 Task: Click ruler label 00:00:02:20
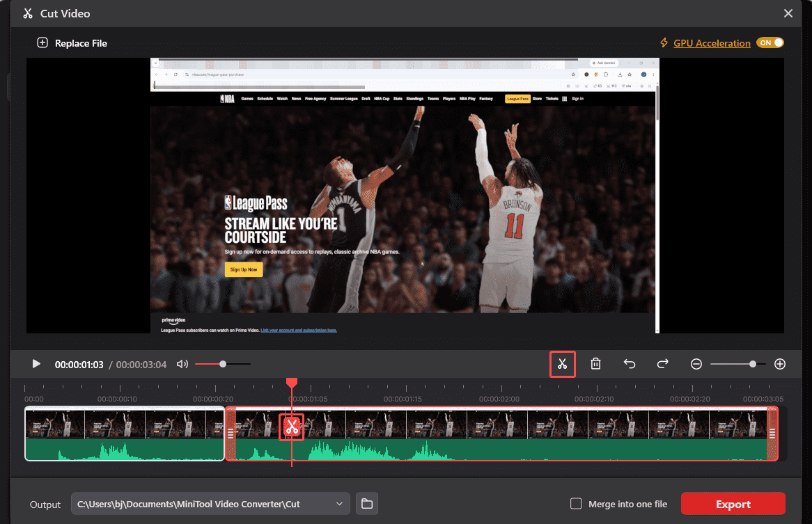click(690, 399)
